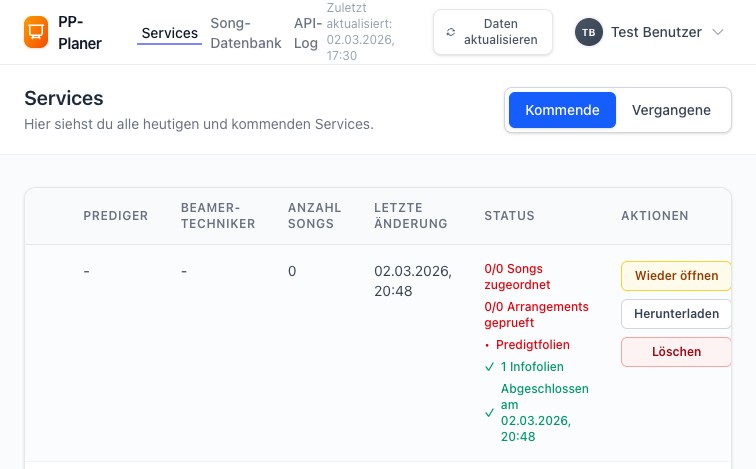Show upcoming services with Kommende
The width and height of the screenshot is (756, 469).
pyautogui.click(x=562, y=110)
